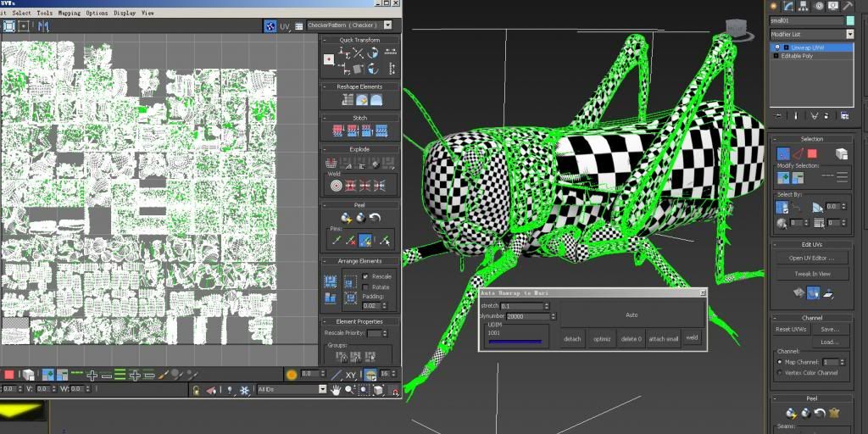Open the Display menu
Viewport: 868px width, 434px height.
[x=125, y=13]
